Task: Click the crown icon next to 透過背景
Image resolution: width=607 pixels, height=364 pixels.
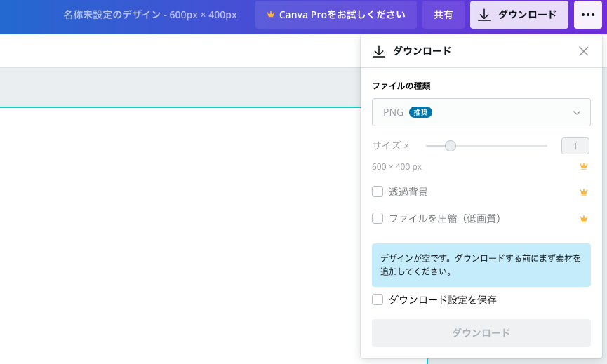Action: coord(584,192)
